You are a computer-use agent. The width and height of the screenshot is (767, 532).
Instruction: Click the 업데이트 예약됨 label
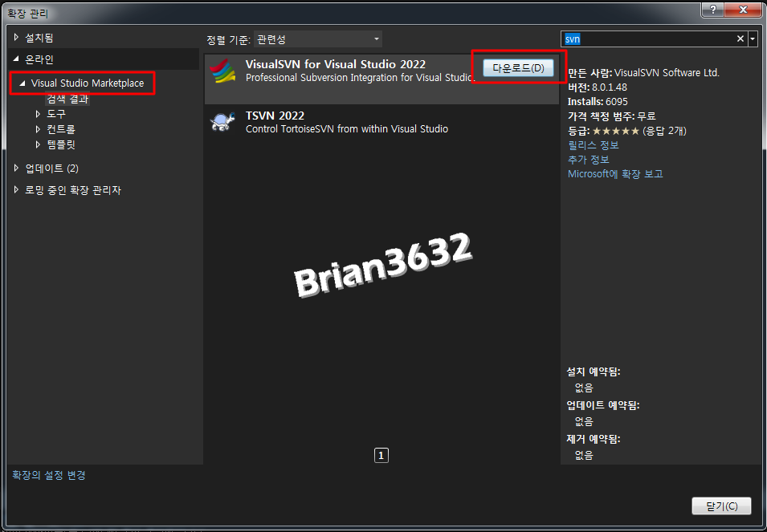click(603, 405)
